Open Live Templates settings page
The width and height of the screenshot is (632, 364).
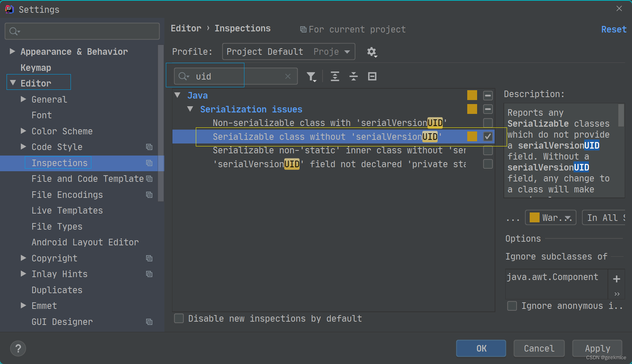click(x=67, y=211)
